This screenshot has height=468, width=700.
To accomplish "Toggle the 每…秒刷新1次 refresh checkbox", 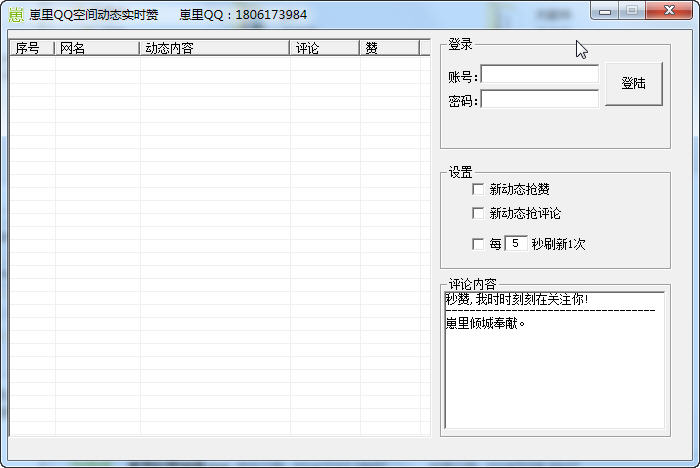I will tap(478, 244).
